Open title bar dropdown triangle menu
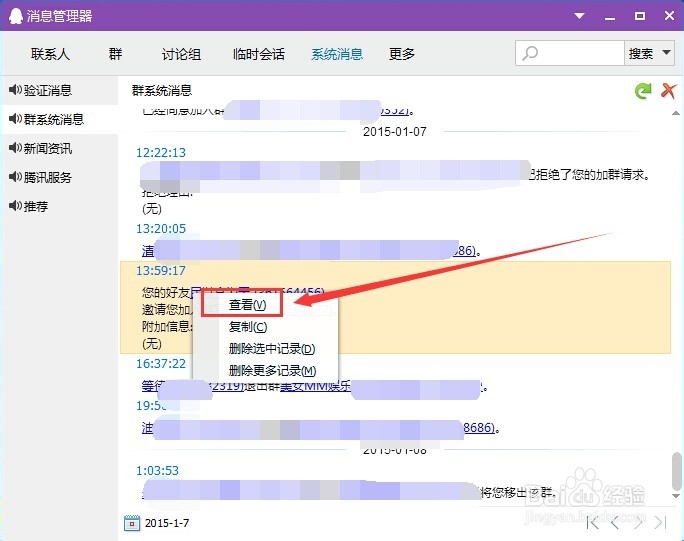 pos(579,16)
